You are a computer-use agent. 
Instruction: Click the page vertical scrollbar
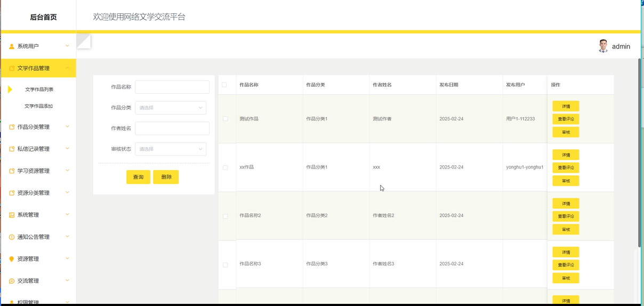pyautogui.click(x=640, y=152)
